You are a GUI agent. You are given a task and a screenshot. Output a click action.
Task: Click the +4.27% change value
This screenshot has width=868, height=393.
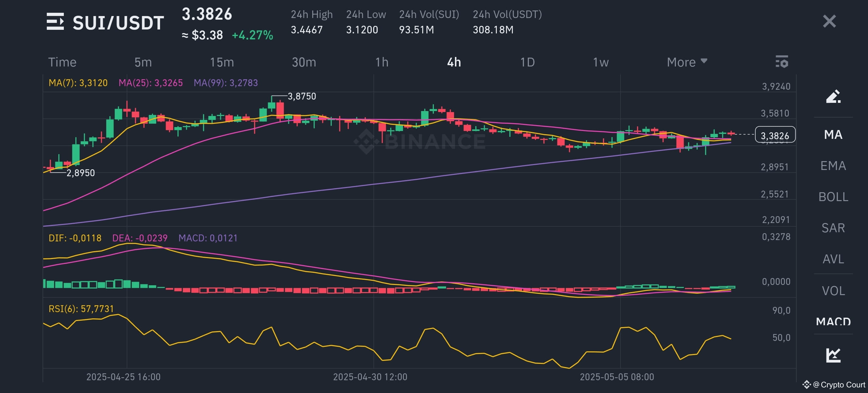tap(252, 35)
